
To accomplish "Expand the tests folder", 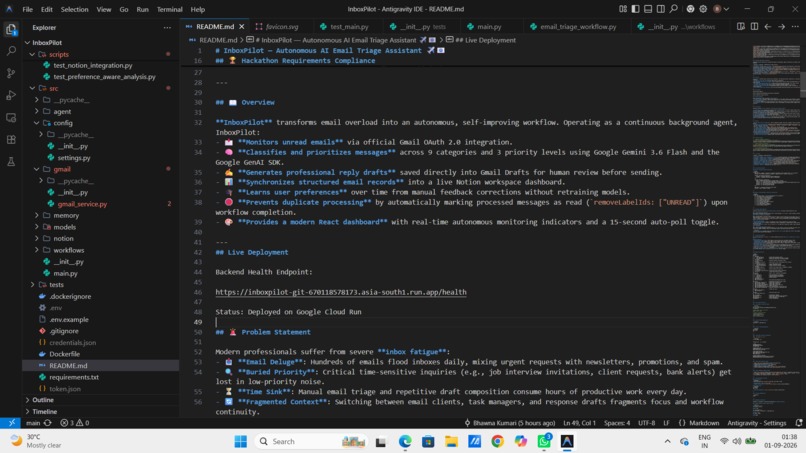I will click(x=32, y=285).
